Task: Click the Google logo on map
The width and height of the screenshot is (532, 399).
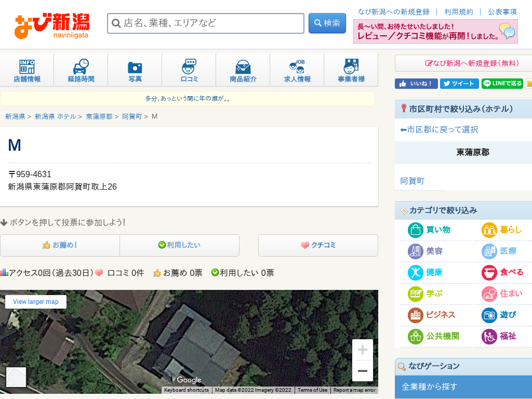Action: (x=189, y=380)
